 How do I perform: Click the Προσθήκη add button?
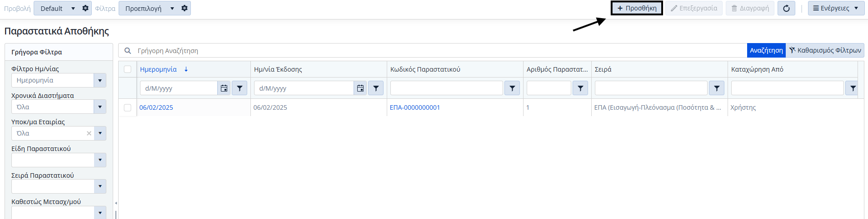point(637,8)
